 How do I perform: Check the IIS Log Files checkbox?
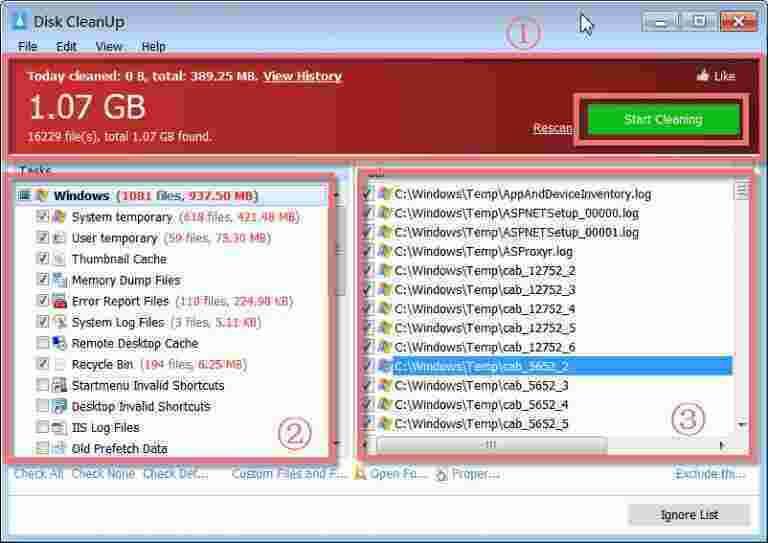tap(43, 426)
